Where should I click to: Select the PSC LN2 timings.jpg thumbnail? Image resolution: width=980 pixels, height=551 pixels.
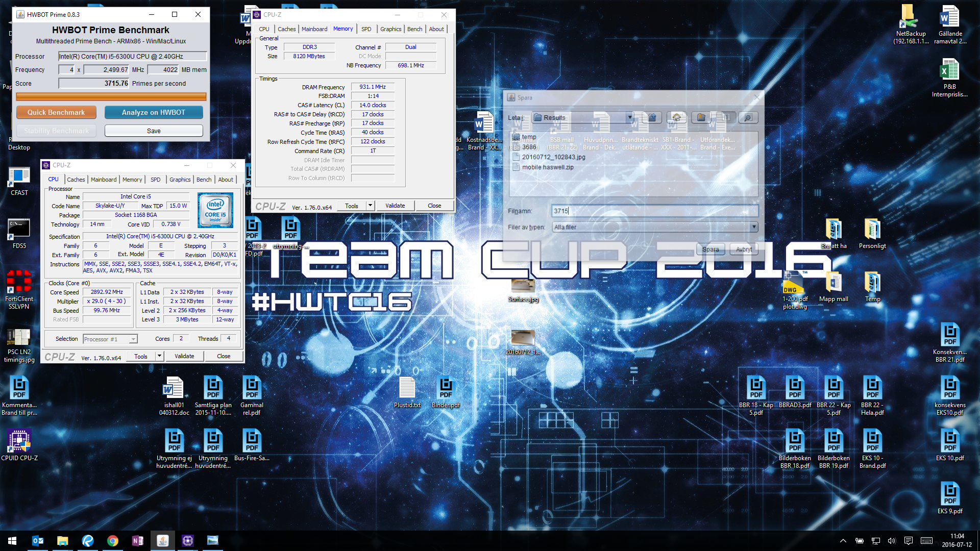(x=19, y=346)
